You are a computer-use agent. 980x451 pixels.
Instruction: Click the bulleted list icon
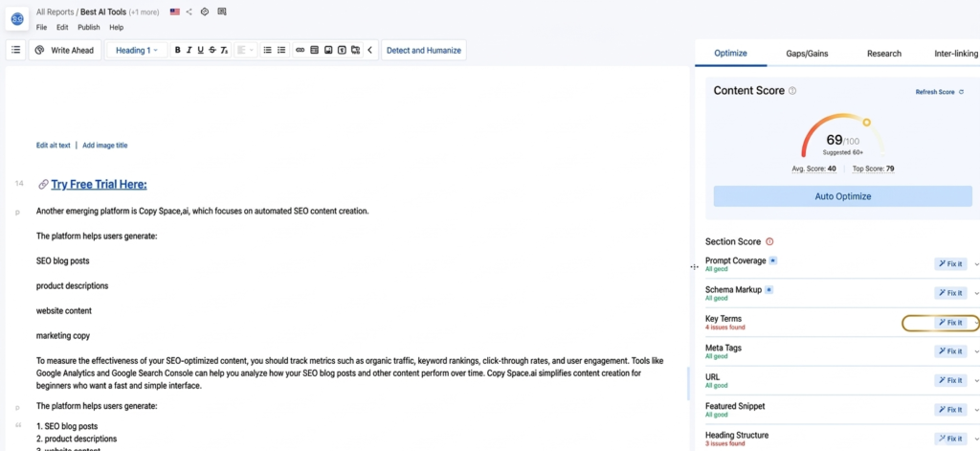[x=267, y=50]
